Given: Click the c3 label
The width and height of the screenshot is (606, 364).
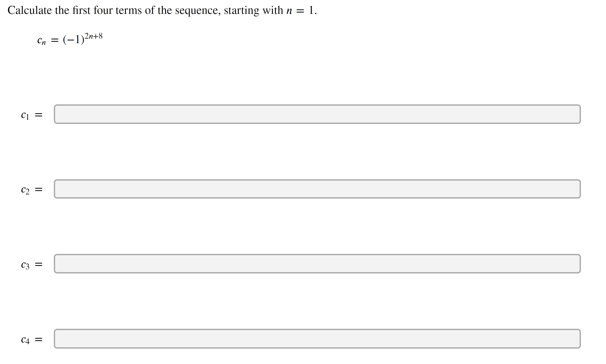Looking at the screenshot, I should [x=25, y=265].
